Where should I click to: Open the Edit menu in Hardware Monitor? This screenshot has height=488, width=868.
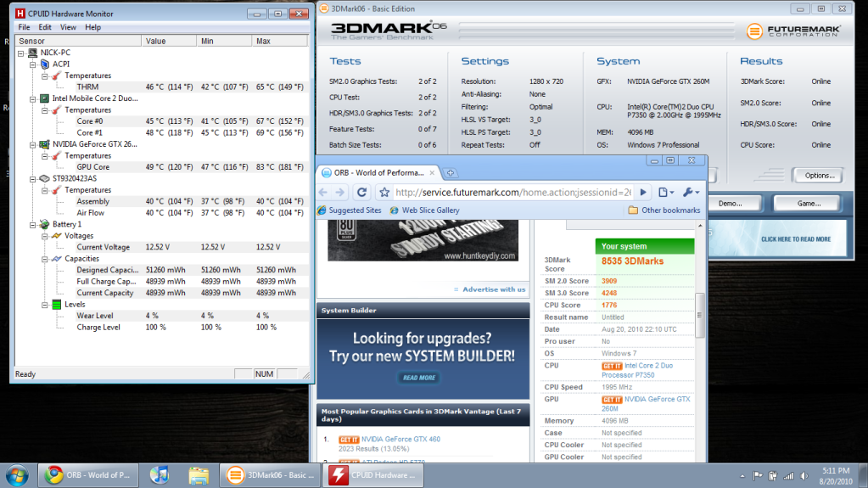click(45, 27)
